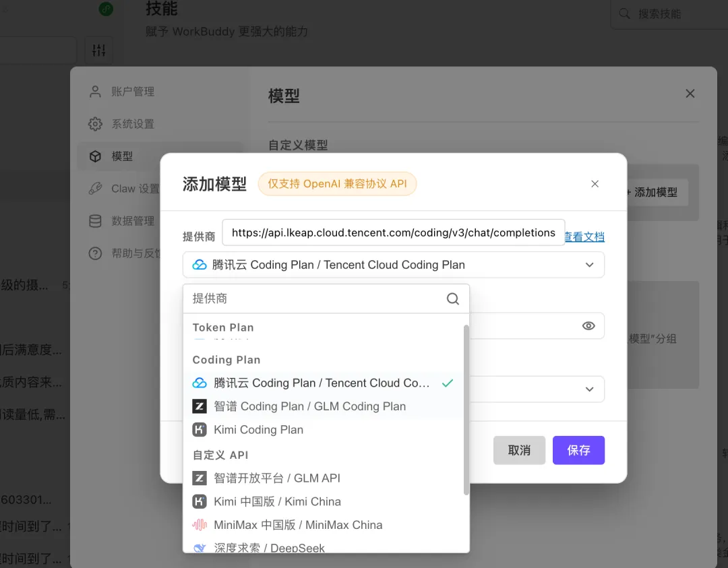Select 深度求索 / DeepSeek option
728x568 pixels.
[323, 548]
